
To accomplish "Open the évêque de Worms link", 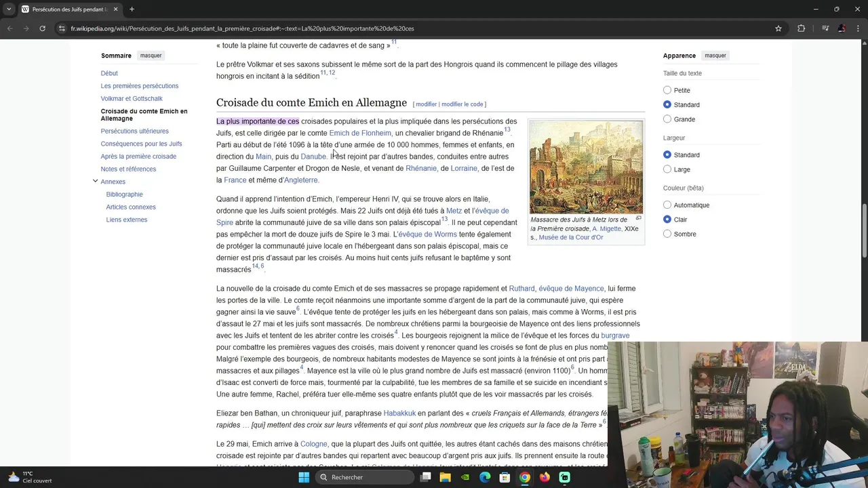I will pos(427,235).
